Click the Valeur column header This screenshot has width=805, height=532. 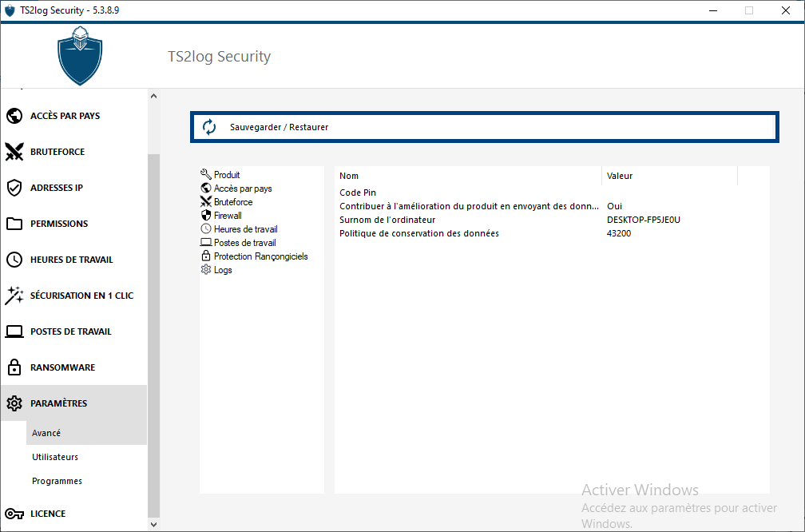coord(669,176)
